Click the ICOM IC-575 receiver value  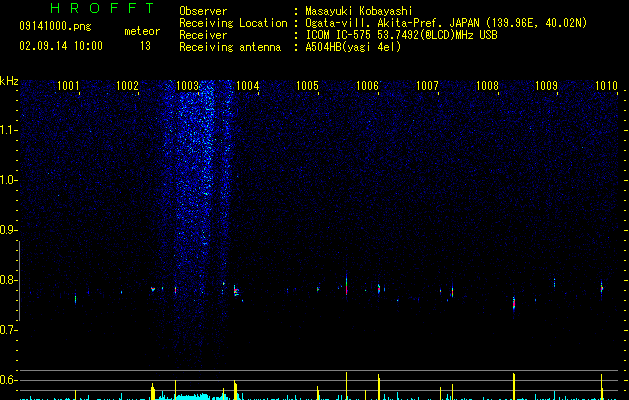[x=402, y=35]
